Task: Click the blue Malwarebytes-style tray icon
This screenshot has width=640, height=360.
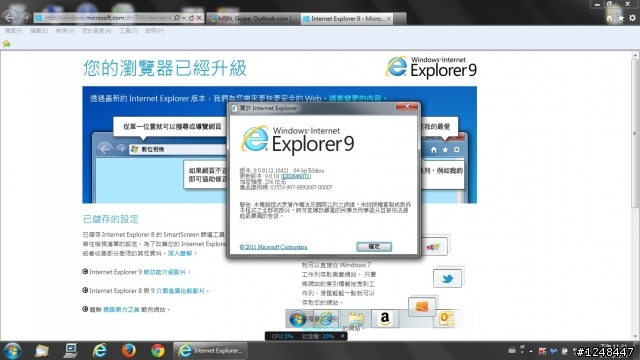Action: click(553, 351)
